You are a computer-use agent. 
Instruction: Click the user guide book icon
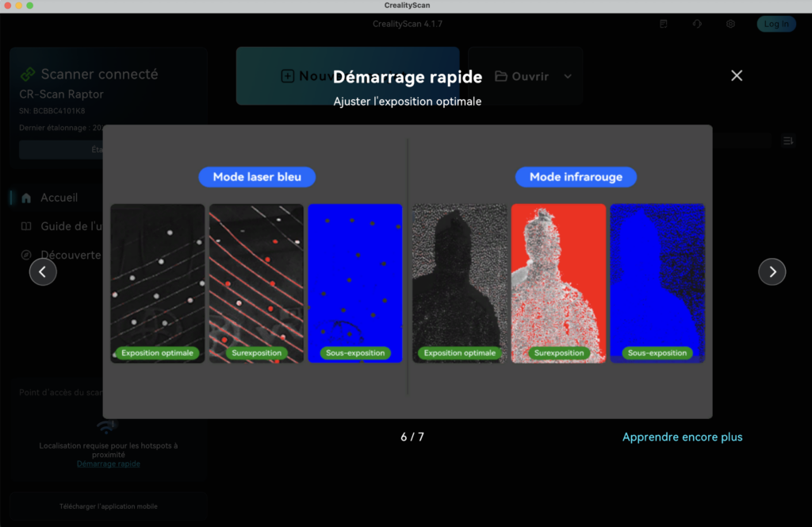pyautogui.click(x=26, y=226)
